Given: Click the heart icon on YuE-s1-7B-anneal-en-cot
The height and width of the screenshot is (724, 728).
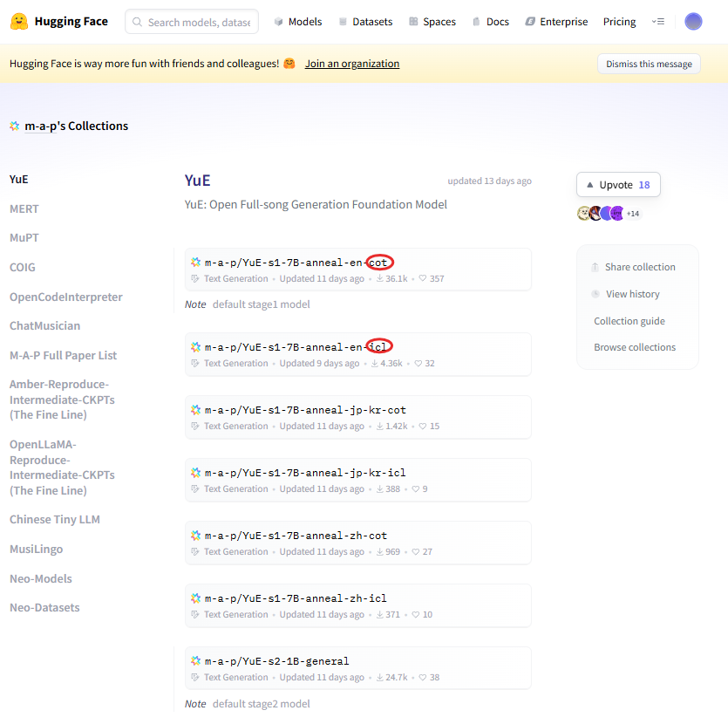Looking at the screenshot, I should click(423, 278).
